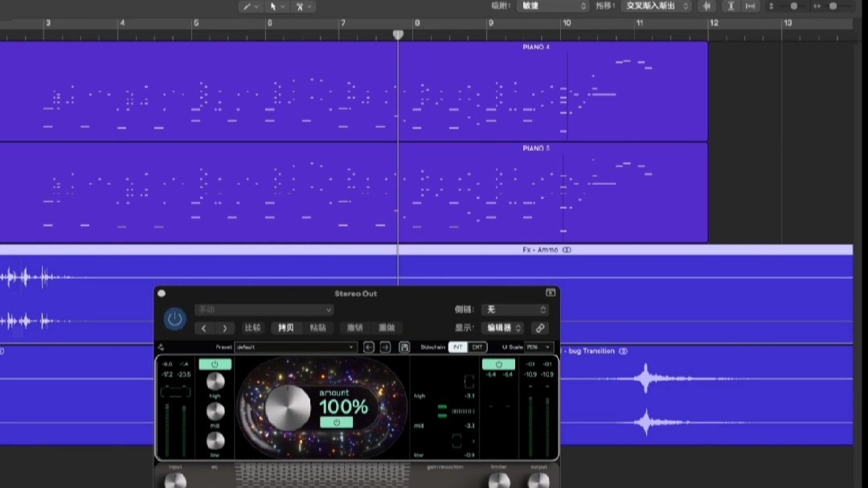Viewport: 868px width, 488px height.
Task: Open the 交叉渐入渐出 drag mode dropdown
Action: pyautogui.click(x=656, y=6)
